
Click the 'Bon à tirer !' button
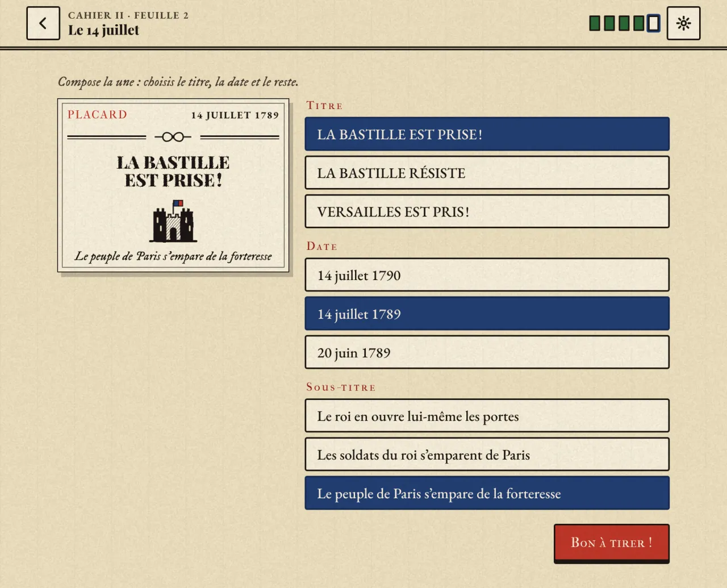coord(612,543)
